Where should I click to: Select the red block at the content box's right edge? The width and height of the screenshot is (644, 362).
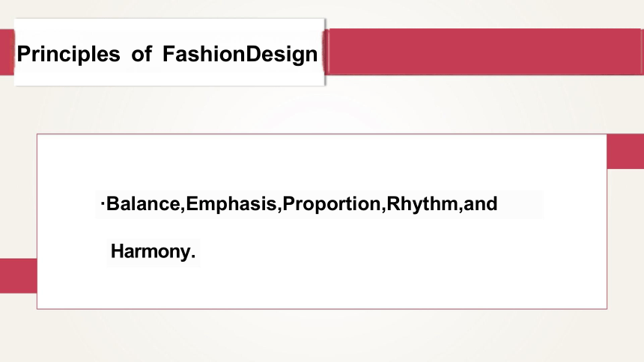click(x=625, y=151)
